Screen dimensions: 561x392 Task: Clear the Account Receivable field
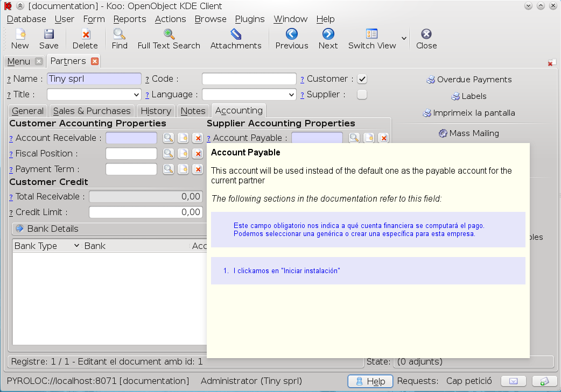point(198,138)
